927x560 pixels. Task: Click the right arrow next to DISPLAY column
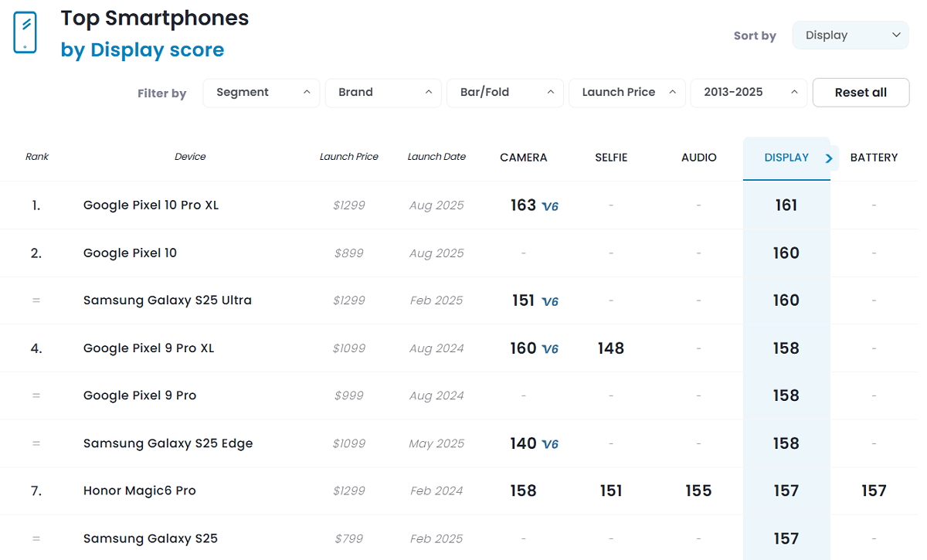click(829, 158)
